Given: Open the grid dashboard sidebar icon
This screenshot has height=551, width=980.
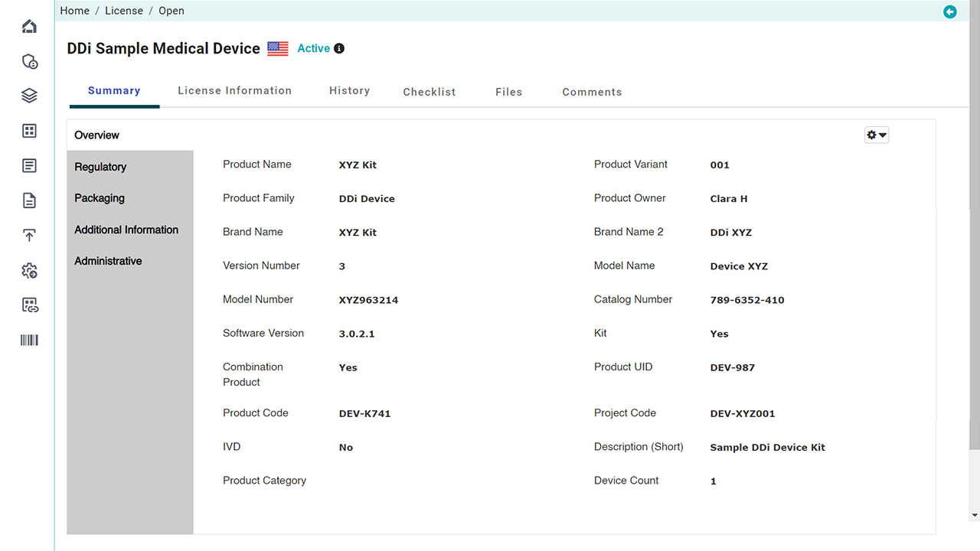Looking at the screenshot, I should [29, 131].
